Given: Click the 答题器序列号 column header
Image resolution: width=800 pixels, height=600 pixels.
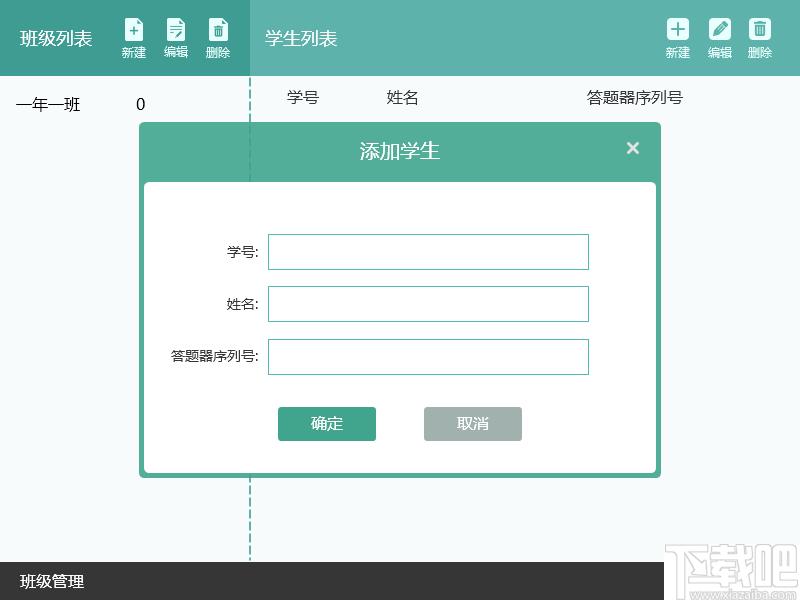Looking at the screenshot, I should coord(634,97).
